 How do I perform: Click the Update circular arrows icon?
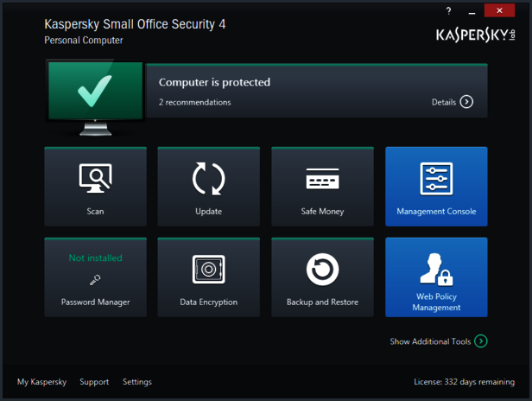click(208, 179)
